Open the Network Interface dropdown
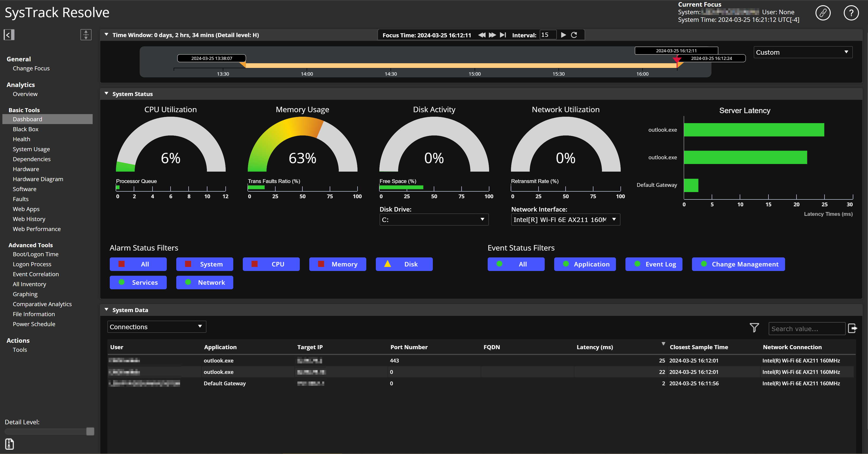The image size is (868, 454). [x=565, y=219]
